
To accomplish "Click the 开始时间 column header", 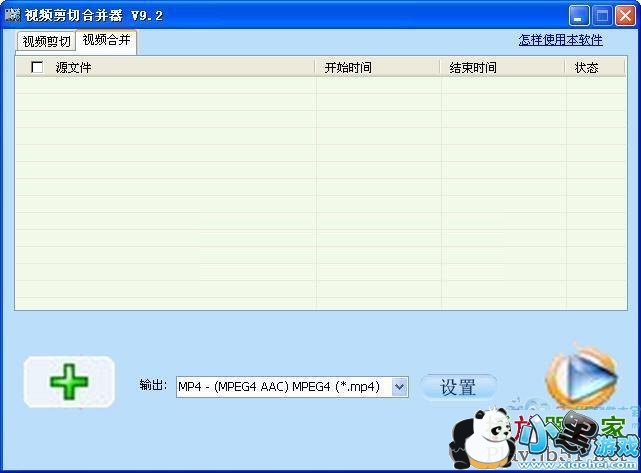I will pyautogui.click(x=377, y=67).
